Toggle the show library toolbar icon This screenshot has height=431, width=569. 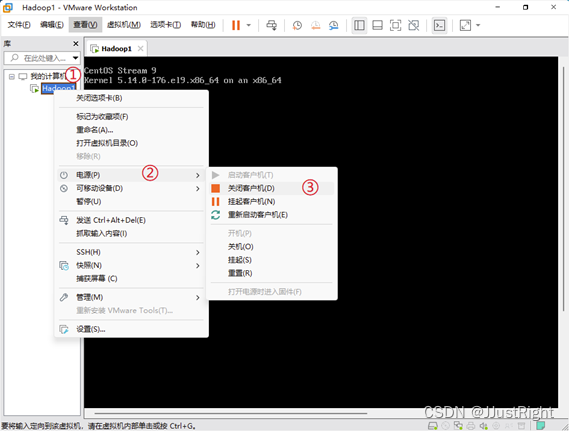pyautogui.click(x=359, y=25)
